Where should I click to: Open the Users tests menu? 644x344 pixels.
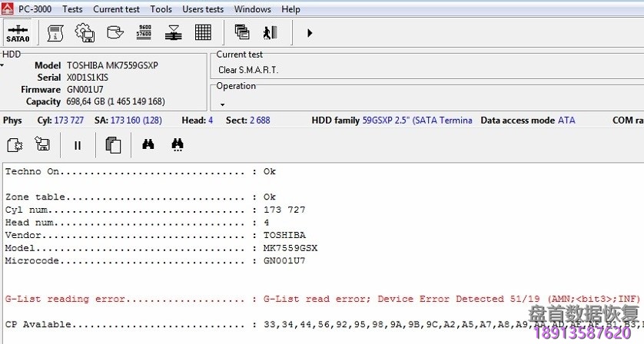[x=203, y=9]
